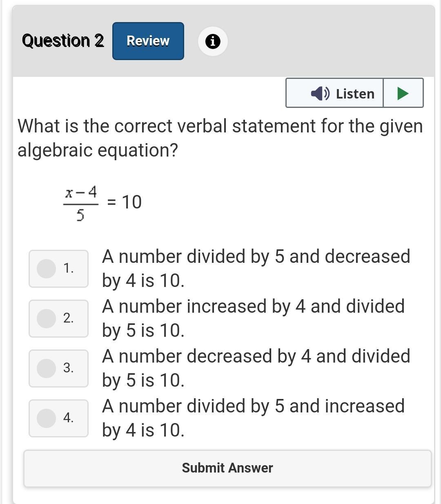Click the 'Question 2' heading

point(63,41)
